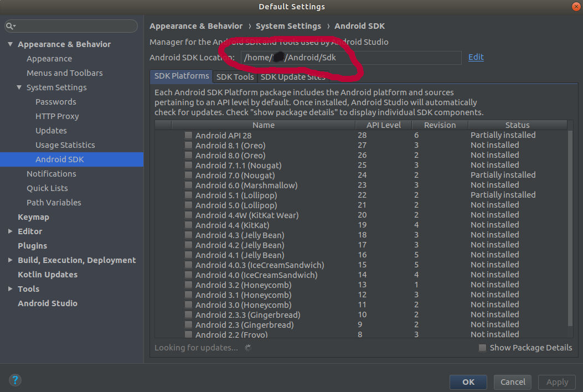Viewport: 583px width, 392px height.
Task: Collapse the System Settings tree node
Action: (x=19, y=87)
